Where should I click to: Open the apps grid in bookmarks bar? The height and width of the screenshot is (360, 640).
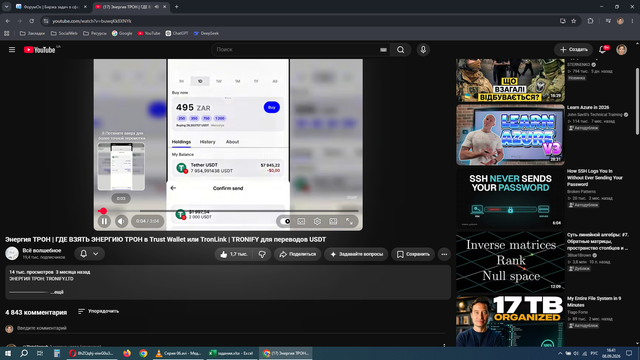(x=7, y=33)
